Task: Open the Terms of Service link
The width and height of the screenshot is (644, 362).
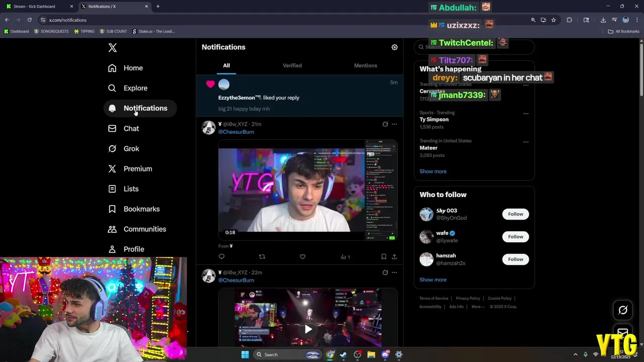Action: point(434,299)
